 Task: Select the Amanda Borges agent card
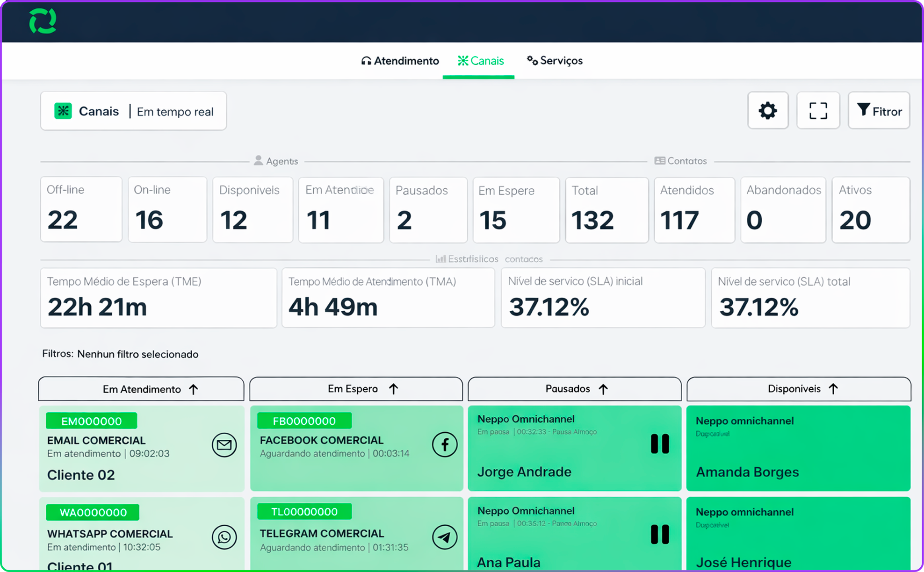[x=798, y=449]
